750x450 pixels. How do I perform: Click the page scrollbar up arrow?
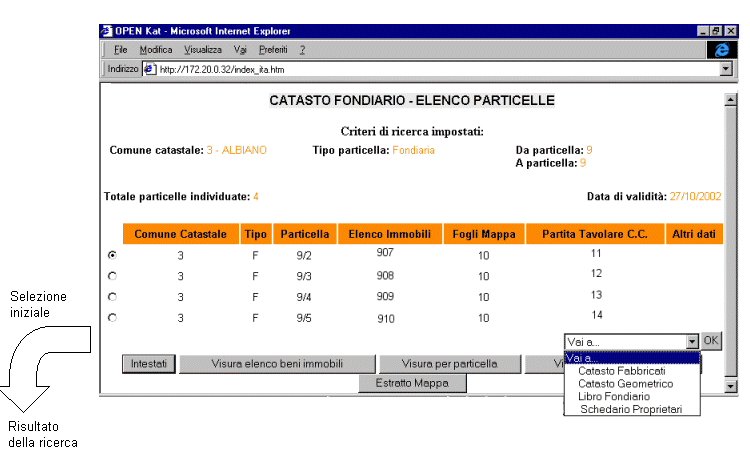729,100
